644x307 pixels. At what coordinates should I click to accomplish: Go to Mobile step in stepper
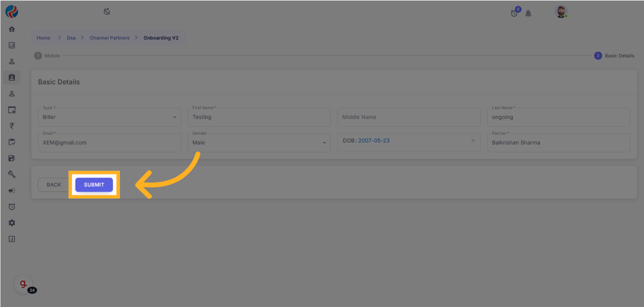tap(47, 56)
